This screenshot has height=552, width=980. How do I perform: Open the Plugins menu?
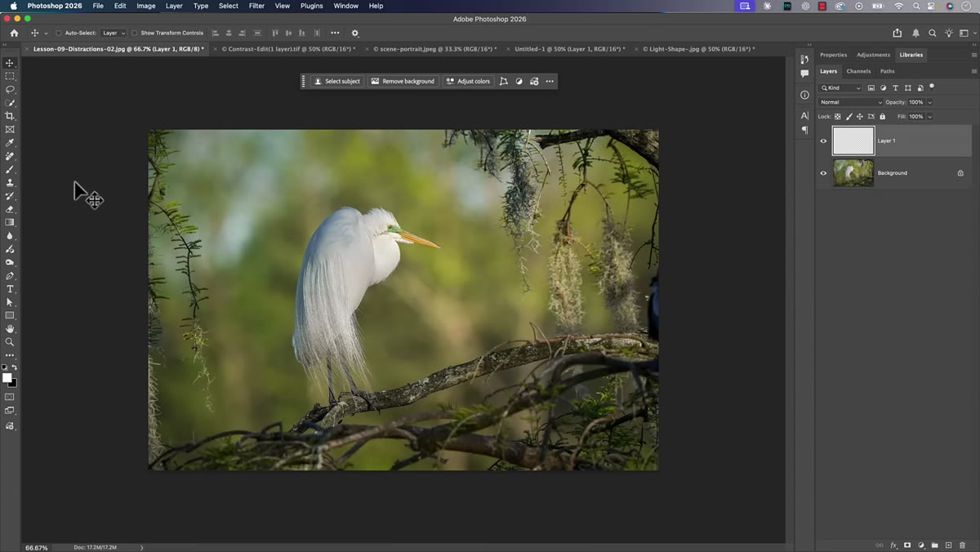click(x=311, y=6)
